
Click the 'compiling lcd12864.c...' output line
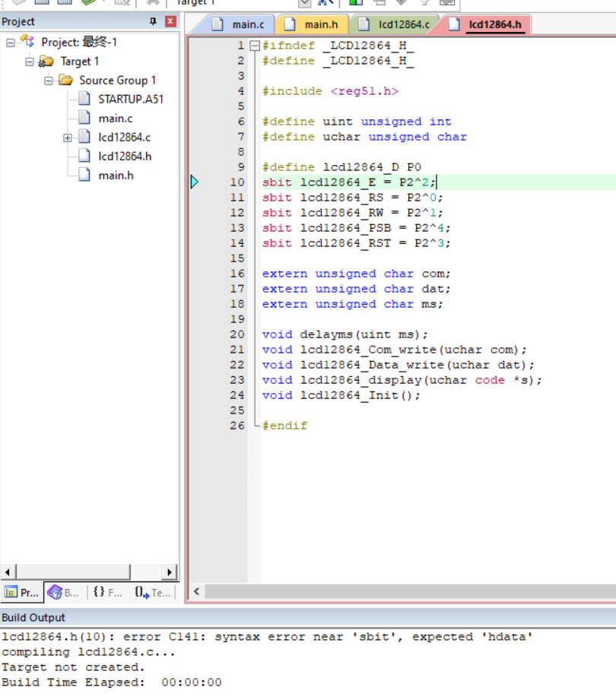(88, 652)
